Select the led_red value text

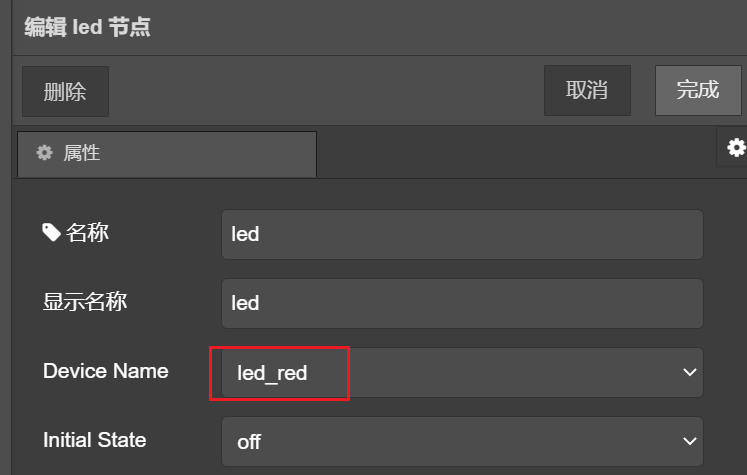(272, 373)
